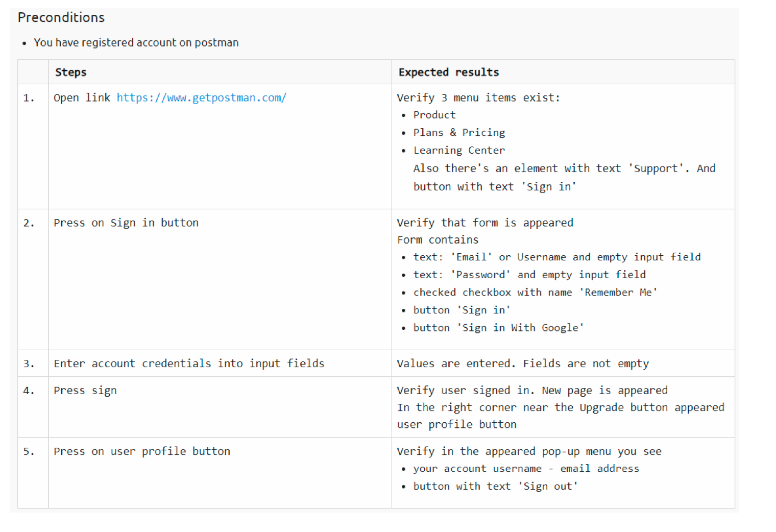
Task: Click the 'button Sign in With Google' line
Action: pos(498,328)
